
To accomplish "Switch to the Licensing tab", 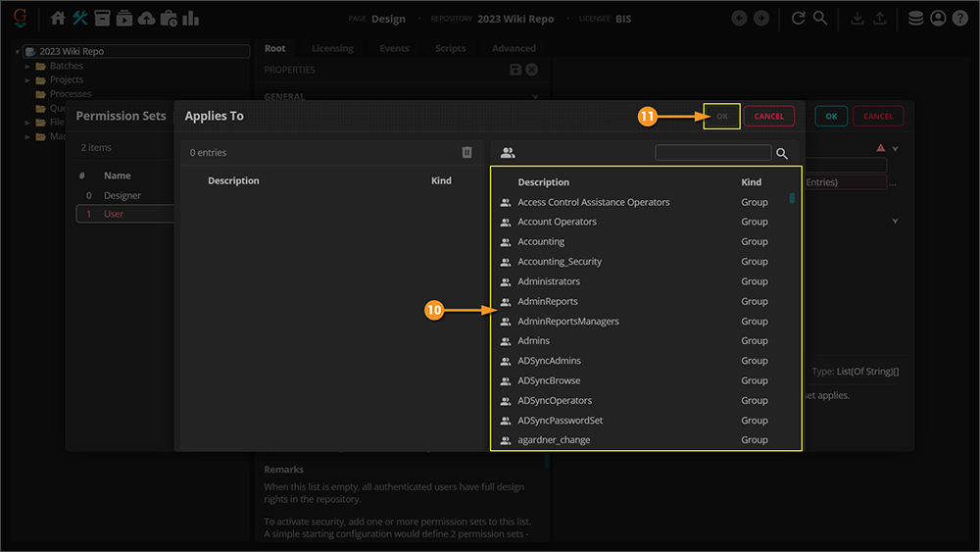I will 332,48.
